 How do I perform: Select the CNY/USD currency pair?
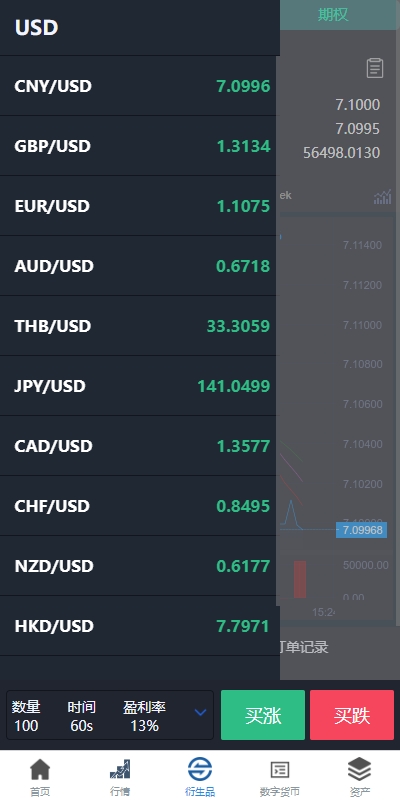(x=140, y=86)
